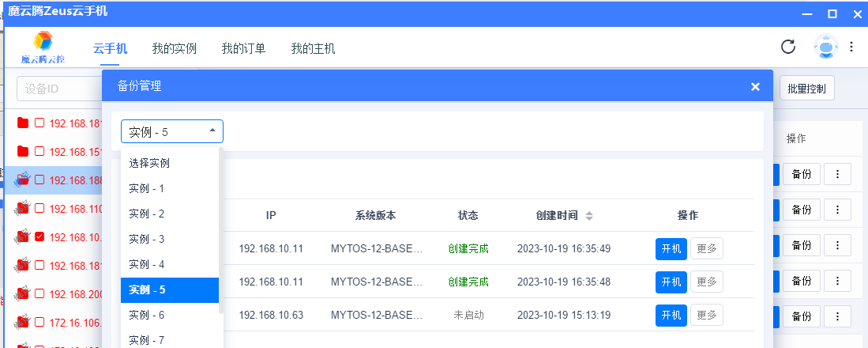The image size is (868, 348).
Task: Click 开机 for 15:13:19 backup
Action: click(x=671, y=316)
